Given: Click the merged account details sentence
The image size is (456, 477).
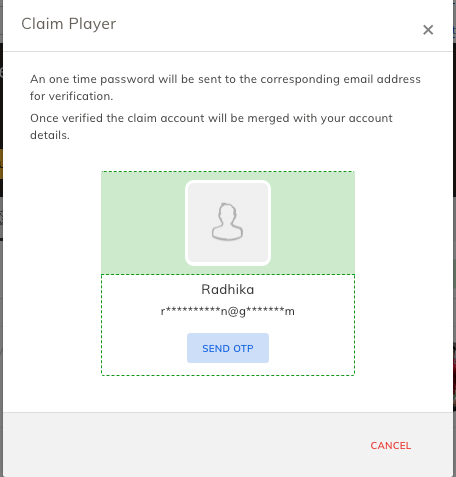Looking at the screenshot, I should click(x=211, y=126).
